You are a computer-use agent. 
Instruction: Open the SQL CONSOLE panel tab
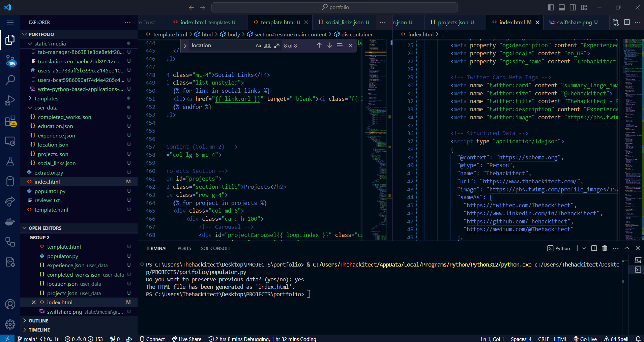[x=216, y=248]
